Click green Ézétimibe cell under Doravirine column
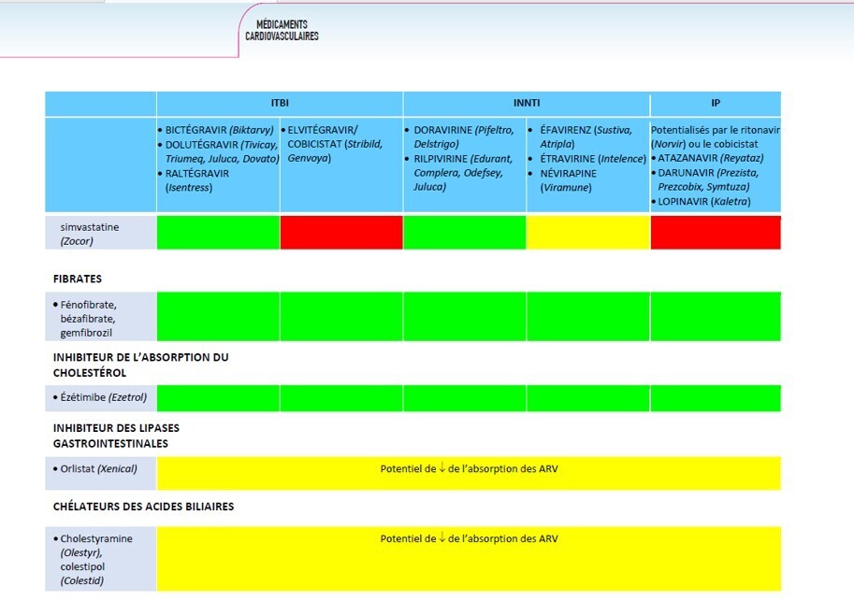This screenshot has height=616, width=854. (x=465, y=398)
